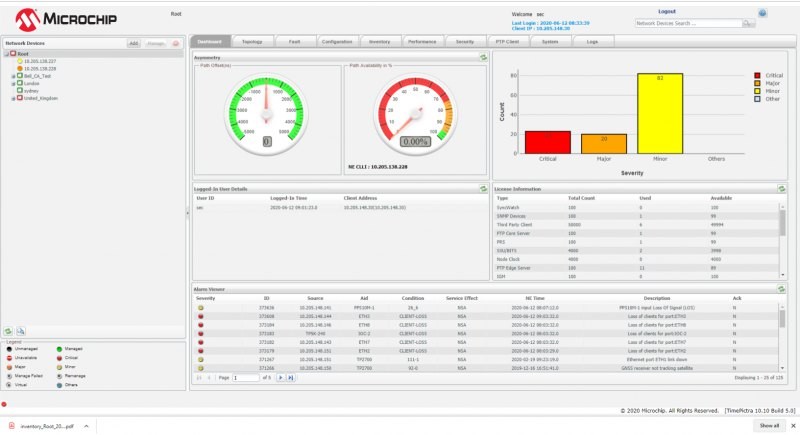Refresh the Alarm Viewer panel

[782, 289]
